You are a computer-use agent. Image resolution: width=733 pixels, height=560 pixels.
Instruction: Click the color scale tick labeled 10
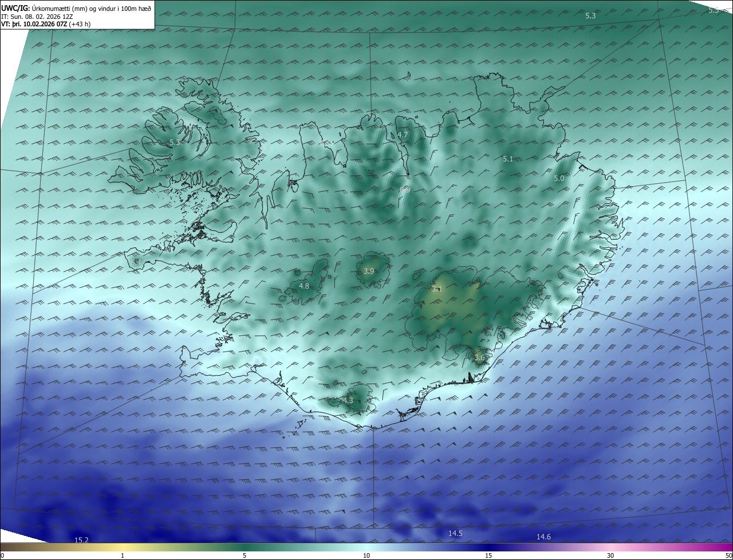[x=366, y=555]
